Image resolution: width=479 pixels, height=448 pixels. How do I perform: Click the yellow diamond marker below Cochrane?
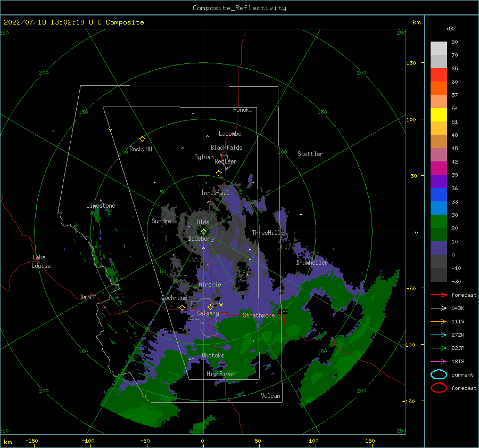183,307
